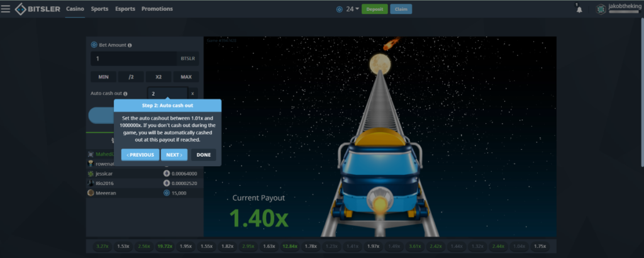Screen dimensions: 644x258
Task: Click Meeeran's player avatar
Action: (91, 193)
